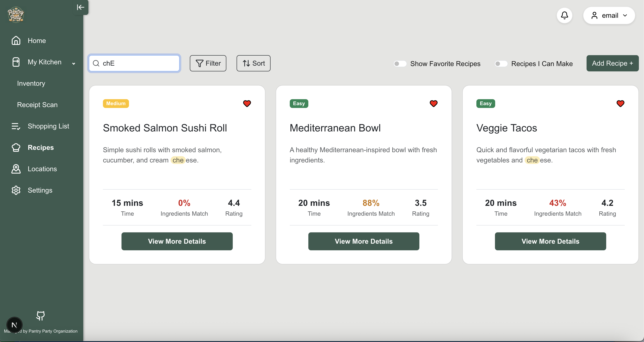This screenshot has height=342, width=644.
Task: Click Easy badge on Veggie Tacos
Action: coord(486,104)
